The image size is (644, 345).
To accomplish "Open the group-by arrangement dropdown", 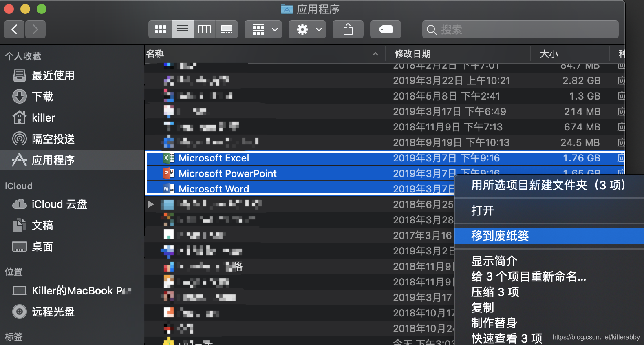I will pos(263,29).
